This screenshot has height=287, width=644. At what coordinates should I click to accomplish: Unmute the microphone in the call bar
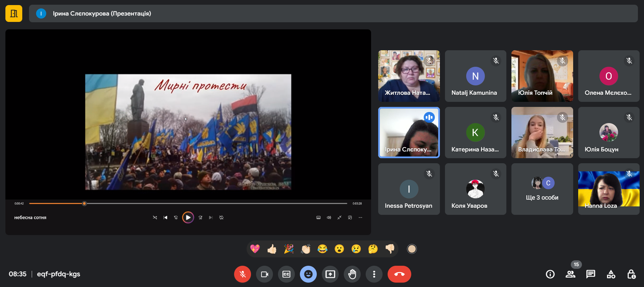tap(242, 274)
